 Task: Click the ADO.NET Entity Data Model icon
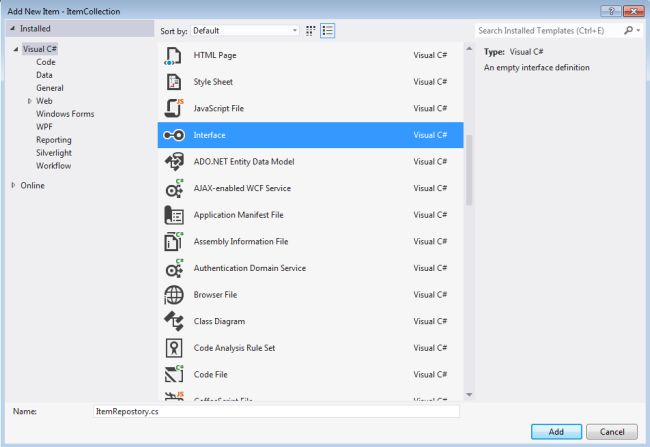[x=173, y=162]
